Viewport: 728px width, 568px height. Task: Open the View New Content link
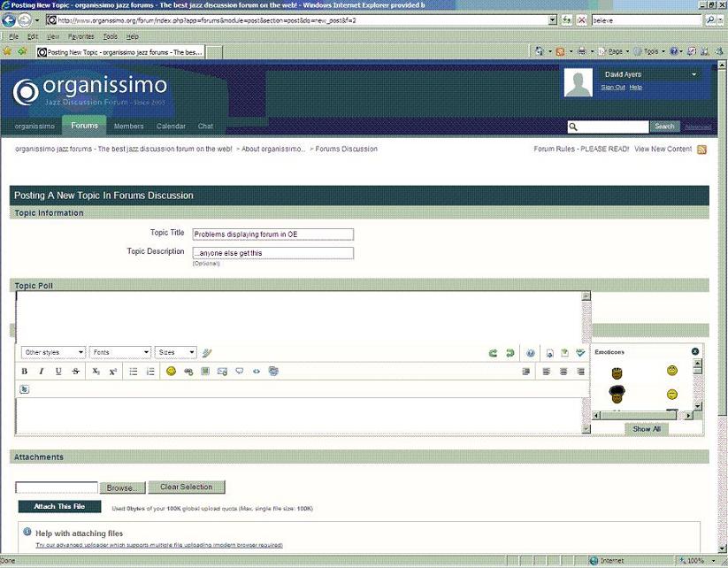coord(663,150)
